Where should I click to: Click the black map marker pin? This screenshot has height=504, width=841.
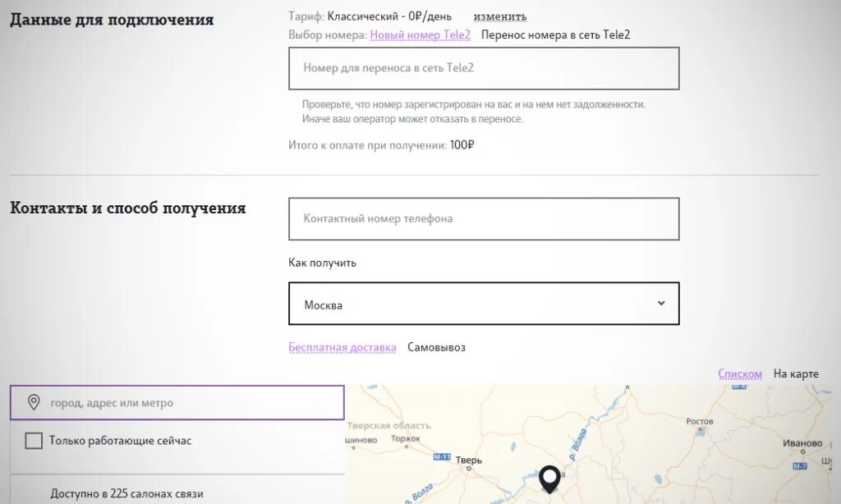click(549, 479)
